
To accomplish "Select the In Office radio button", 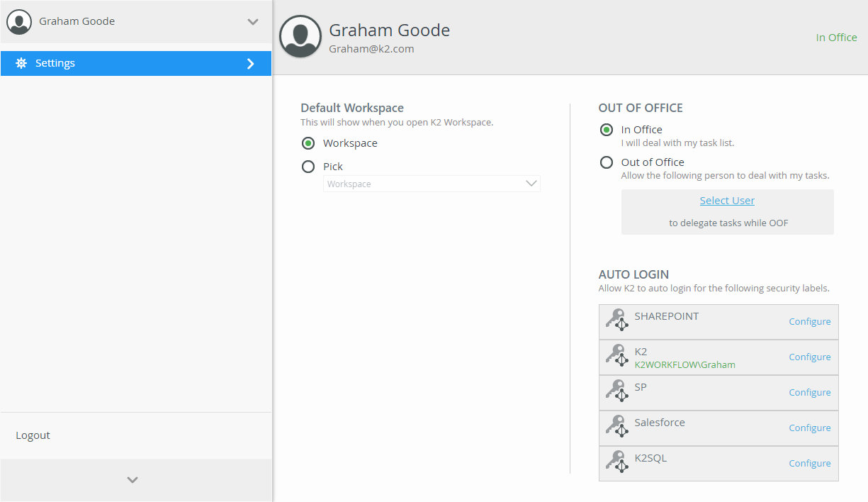I will 607,130.
